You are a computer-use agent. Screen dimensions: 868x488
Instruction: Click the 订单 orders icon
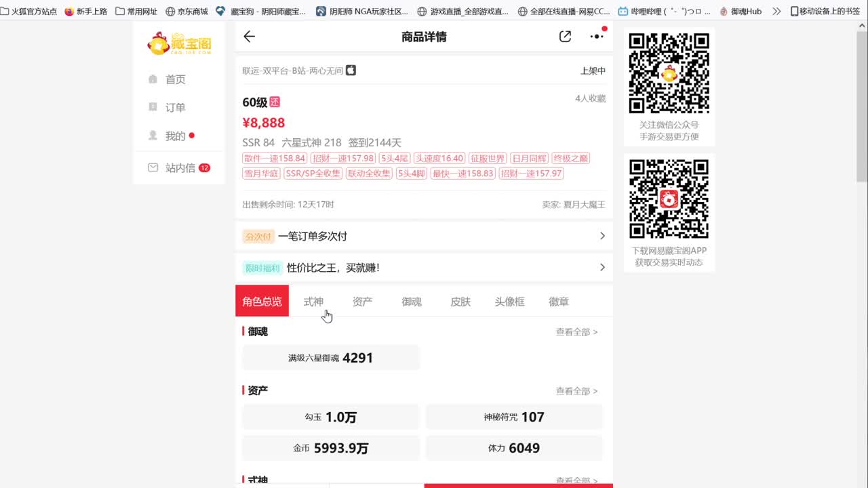[153, 107]
